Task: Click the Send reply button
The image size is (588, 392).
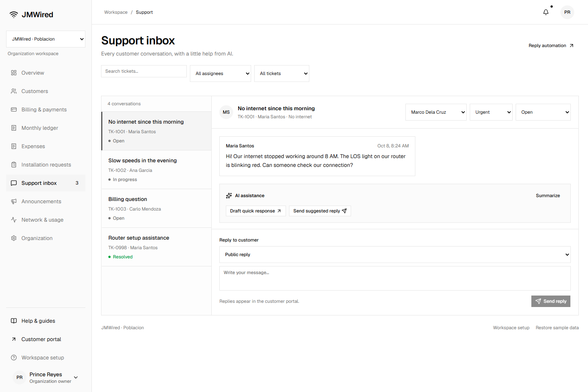Action: pos(551,301)
